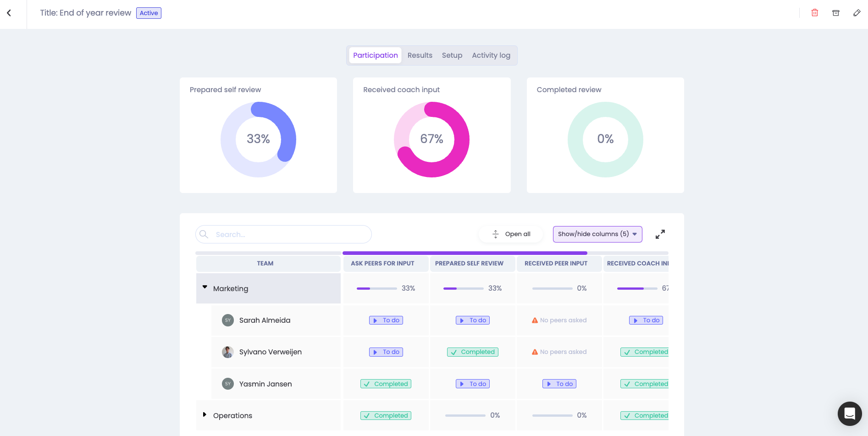Click Sylvano Verweijen's profile avatar
The width and height of the screenshot is (868, 436).
(x=228, y=352)
